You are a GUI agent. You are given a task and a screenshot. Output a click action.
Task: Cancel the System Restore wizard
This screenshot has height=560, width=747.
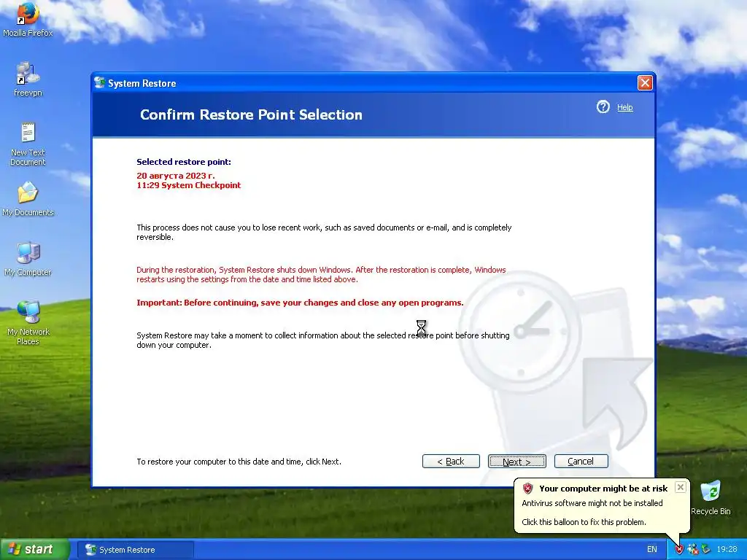point(581,461)
